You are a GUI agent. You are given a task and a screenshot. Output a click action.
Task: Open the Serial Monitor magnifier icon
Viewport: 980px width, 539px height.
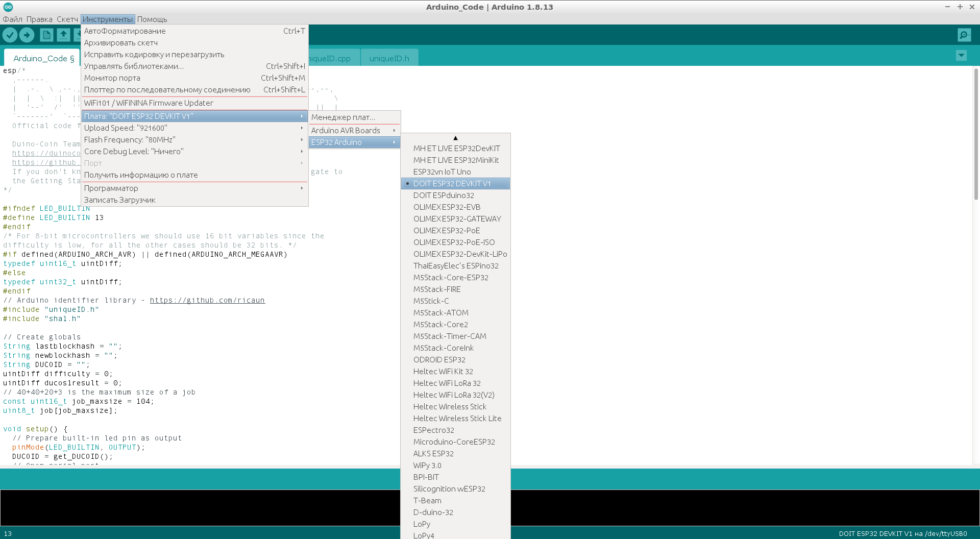coord(964,35)
